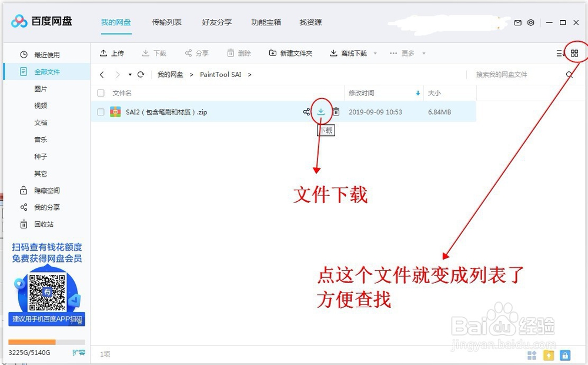Click the 扩容 link at bottom left

79,353
